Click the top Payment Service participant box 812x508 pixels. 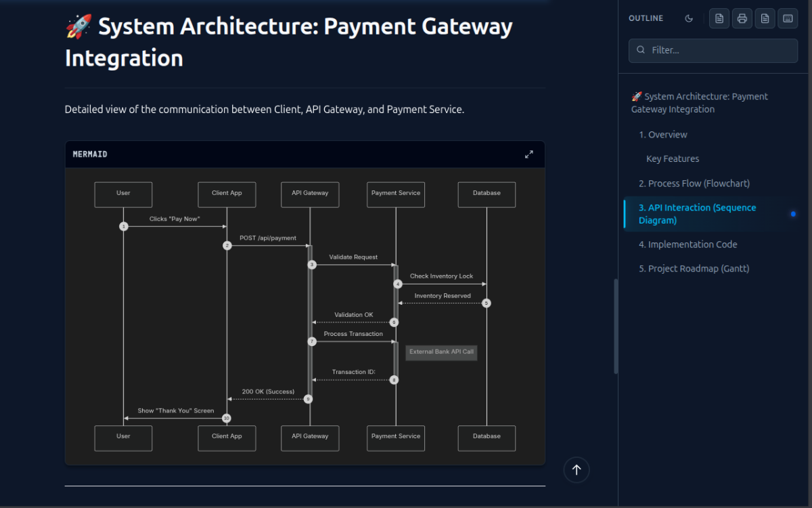click(396, 194)
